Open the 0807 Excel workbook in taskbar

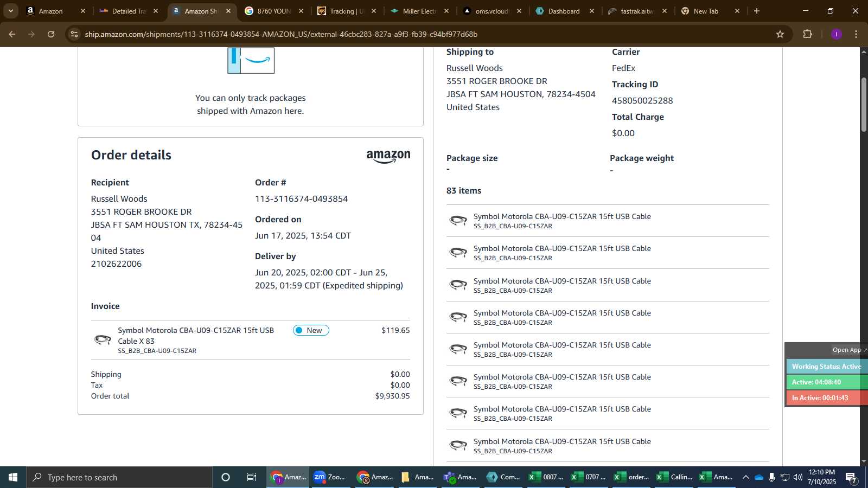(546, 477)
